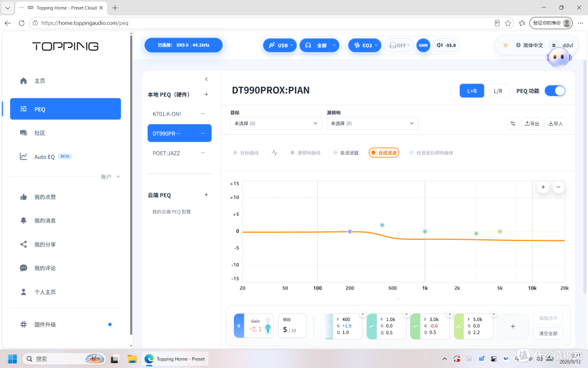Open more options for K701:K-ON! preset
Image resolution: width=588 pixels, height=368 pixels.
click(203, 113)
